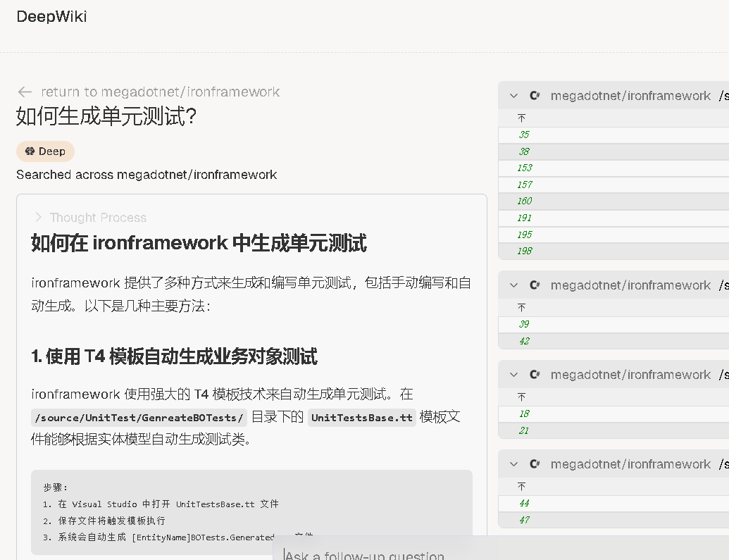The image size is (729, 560).
Task: Click the /source/UnitTest/GenreateBOTests/ inline code
Action: coord(139,418)
